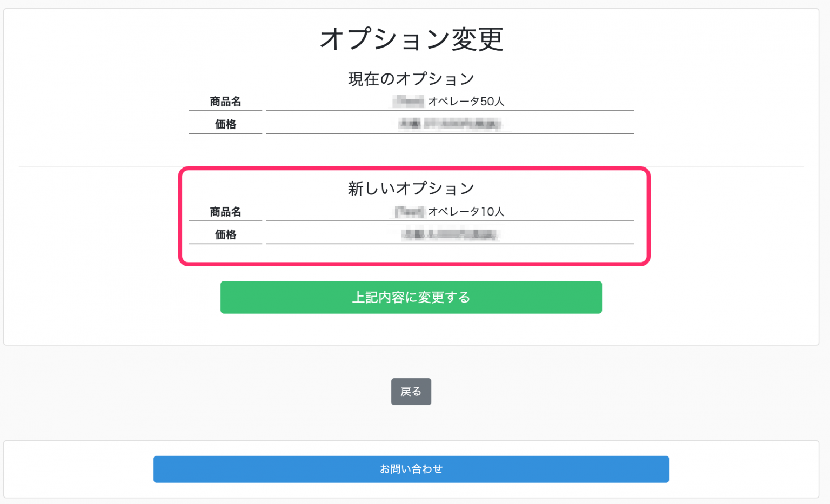Viewport: 830px width, 504px height.
Task: Click the 現在のオプション section heading
Action: (x=411, y=79)
